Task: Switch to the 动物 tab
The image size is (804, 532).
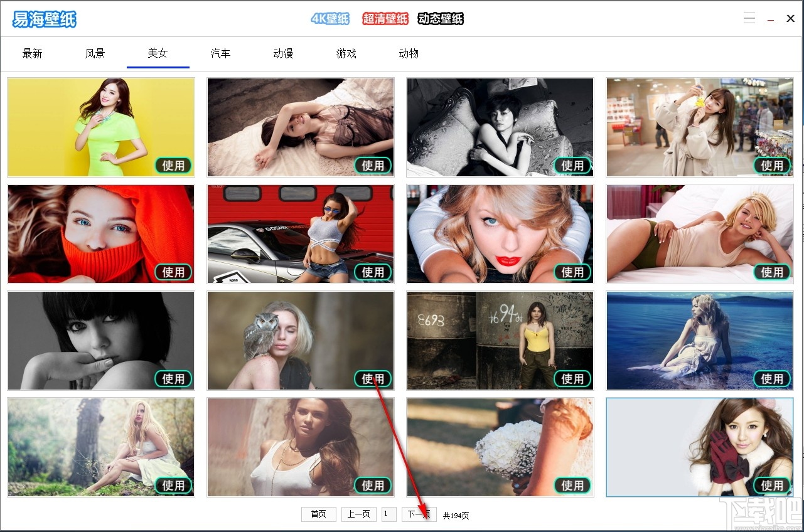Action: tap(408, 53)
